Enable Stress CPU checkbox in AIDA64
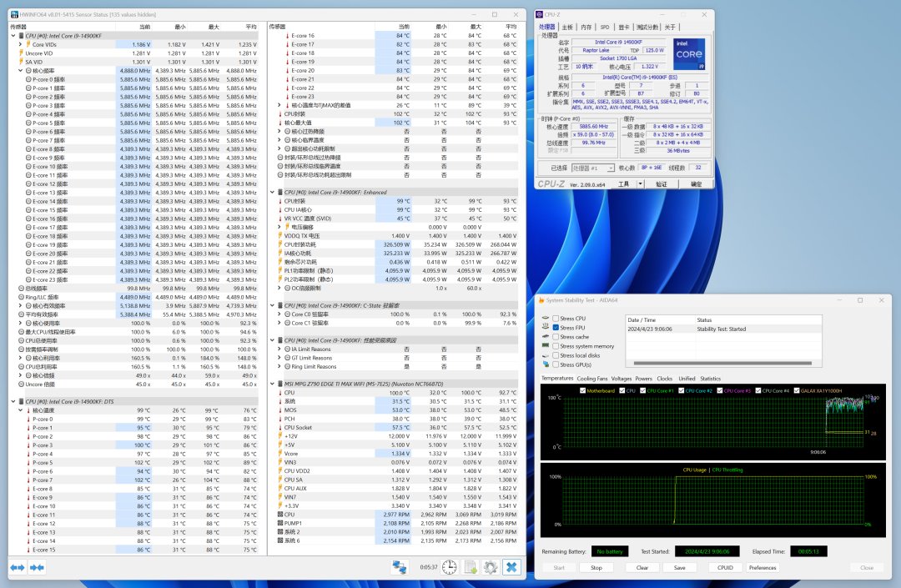Viewport: 901px width, 588px height. coord(556,319)
